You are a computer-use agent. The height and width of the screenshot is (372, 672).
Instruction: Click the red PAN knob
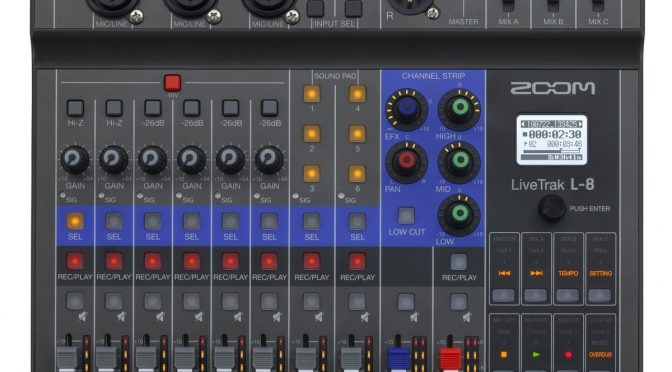(406, 162)
